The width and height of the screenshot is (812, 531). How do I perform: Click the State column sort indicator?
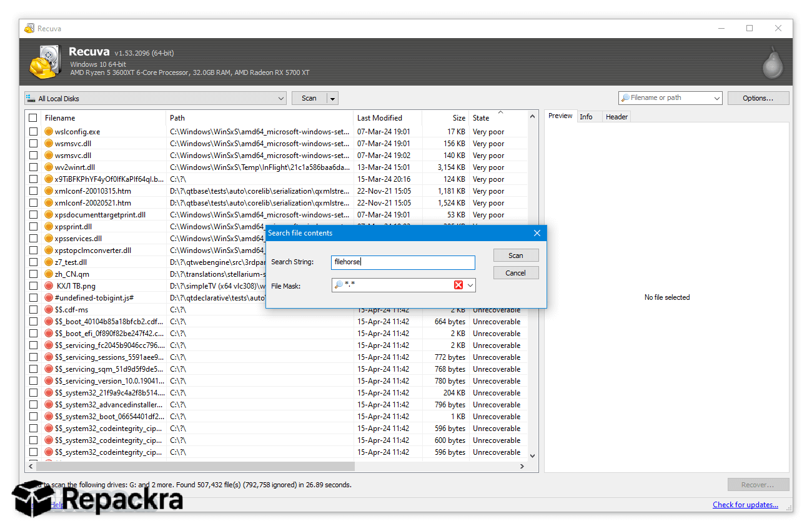point(500,112)
